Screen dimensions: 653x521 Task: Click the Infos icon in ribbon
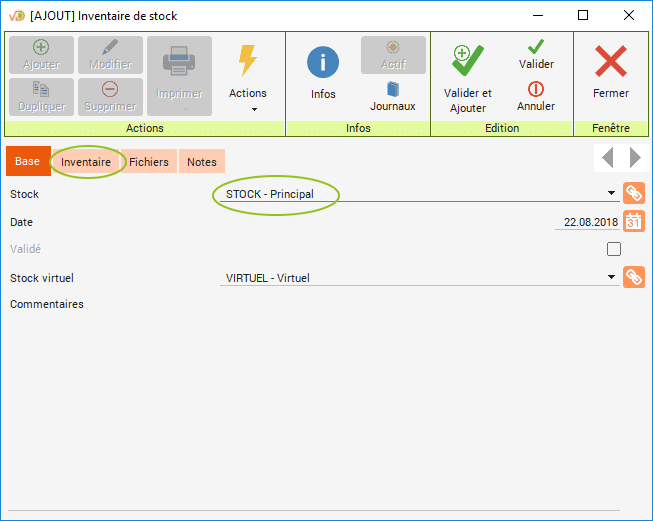323,63
